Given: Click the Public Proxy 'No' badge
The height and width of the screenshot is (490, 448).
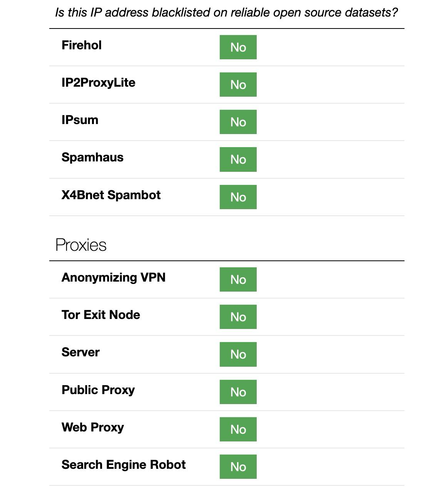Looking at the screenshot, I should tap(238, 392).
